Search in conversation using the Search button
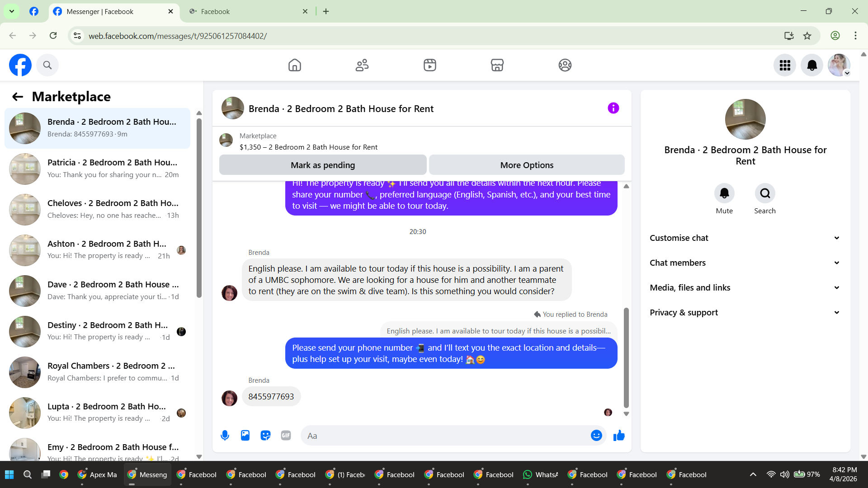This screenshot has height=488, width=868. tap(765, 194)
